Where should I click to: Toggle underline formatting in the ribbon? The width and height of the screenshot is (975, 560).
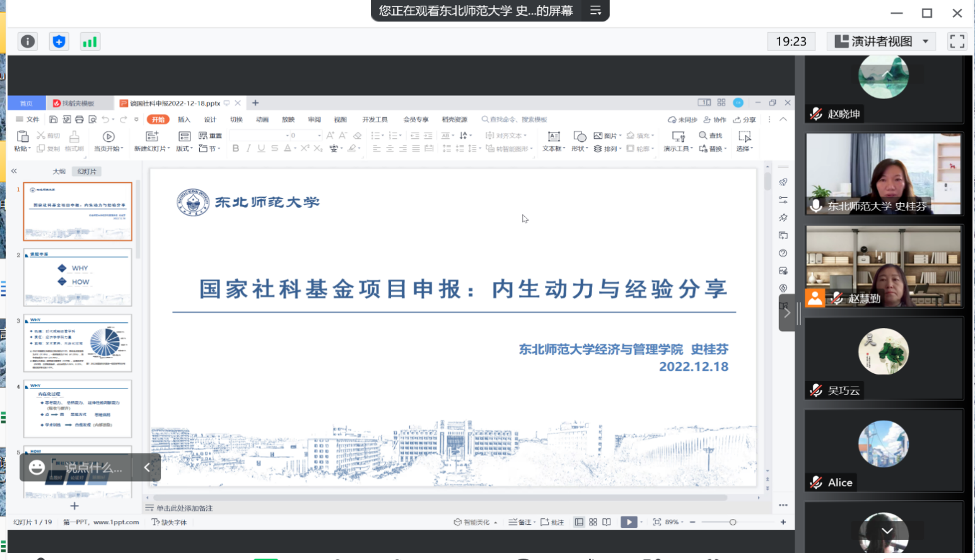coord(261,149)
